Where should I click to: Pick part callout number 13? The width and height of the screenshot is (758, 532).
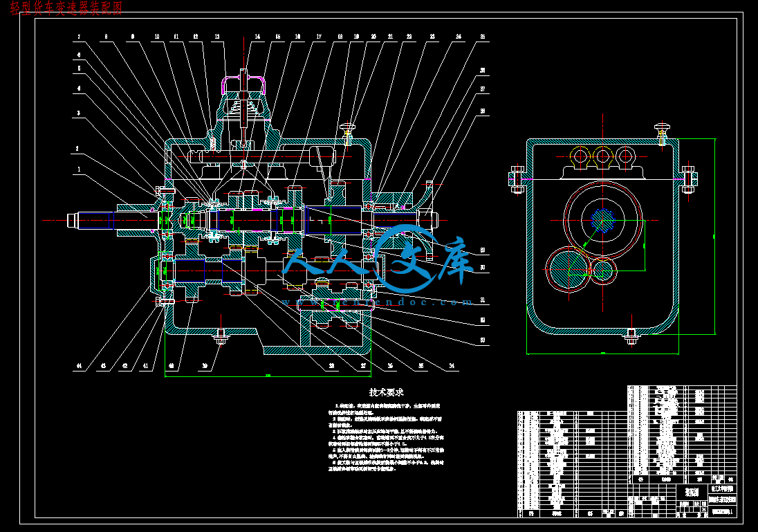tap(217, 37)
